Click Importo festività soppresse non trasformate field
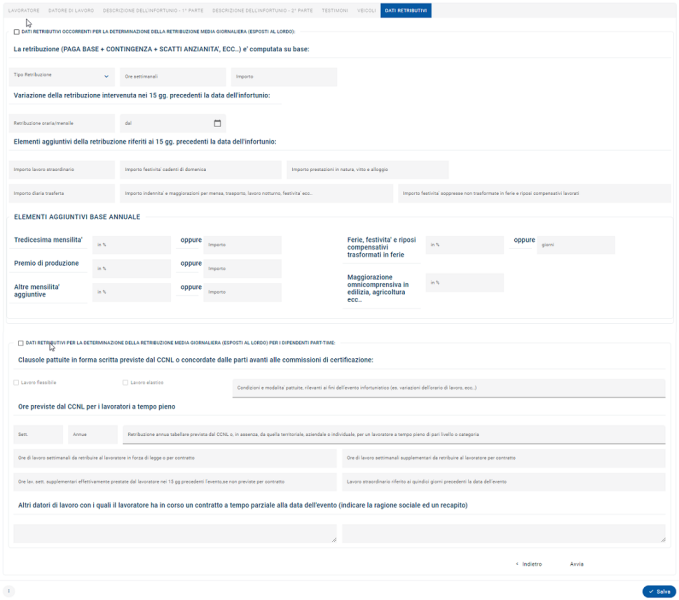The height and width of the screenshot is (600, 679). click(x=535, y=194)
